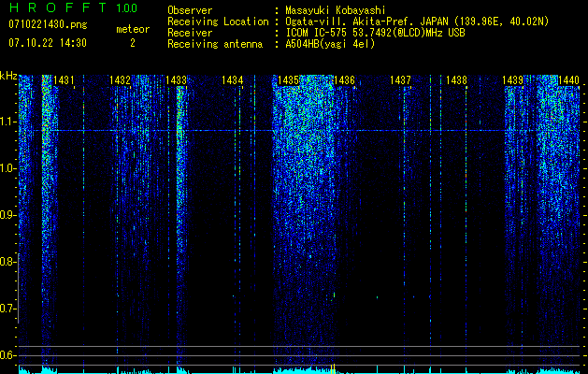Click the Receiver ICOM IC-575 line

click(x=375, y=33)
